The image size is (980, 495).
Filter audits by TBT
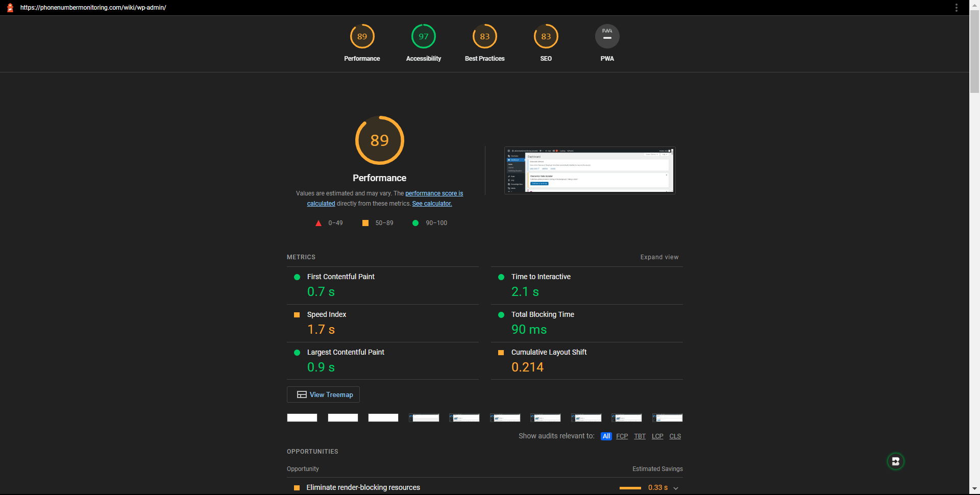pos(640,436)
